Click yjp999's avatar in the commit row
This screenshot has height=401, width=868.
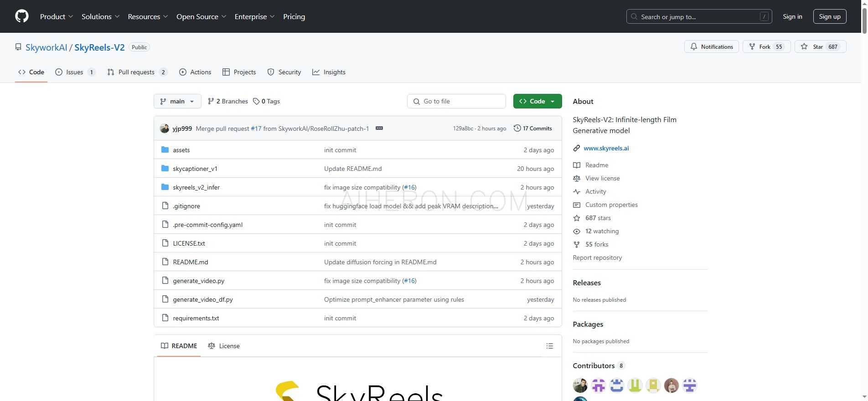(x=165, y=129)
